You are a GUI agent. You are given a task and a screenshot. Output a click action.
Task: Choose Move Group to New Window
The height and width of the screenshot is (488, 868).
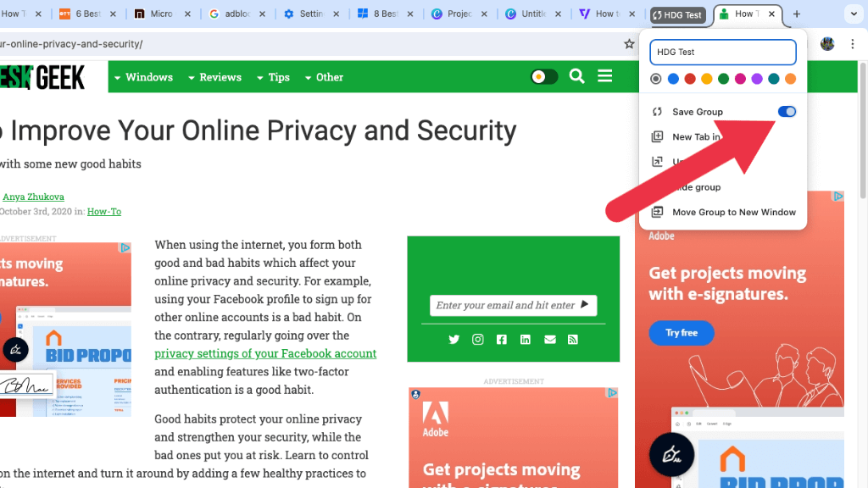(733, 213)
